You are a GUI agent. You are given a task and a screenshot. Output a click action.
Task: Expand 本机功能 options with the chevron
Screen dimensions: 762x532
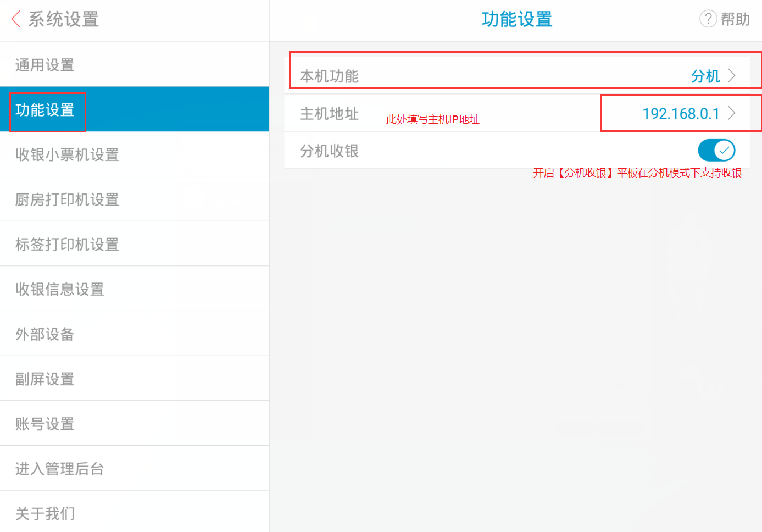tap(732, 75)
